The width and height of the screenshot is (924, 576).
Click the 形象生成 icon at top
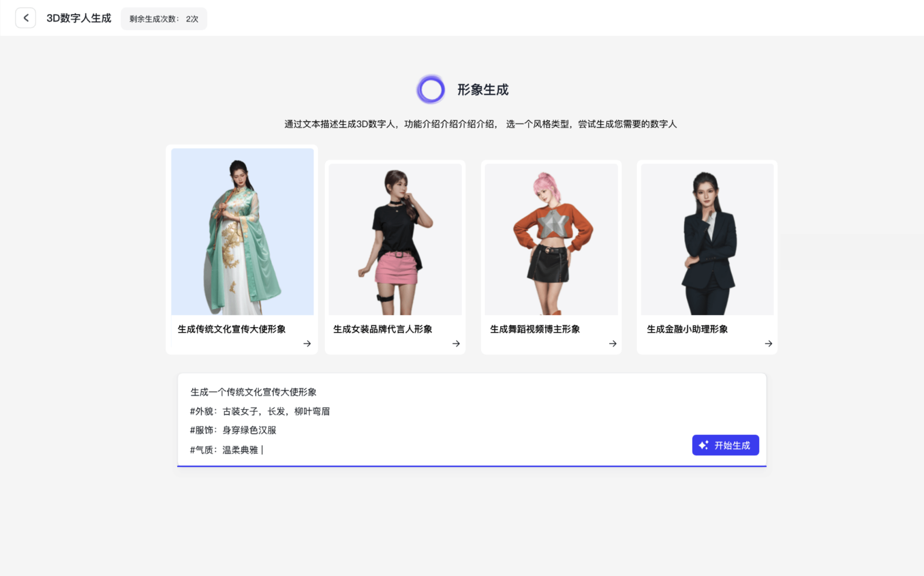tap(430, 90)
